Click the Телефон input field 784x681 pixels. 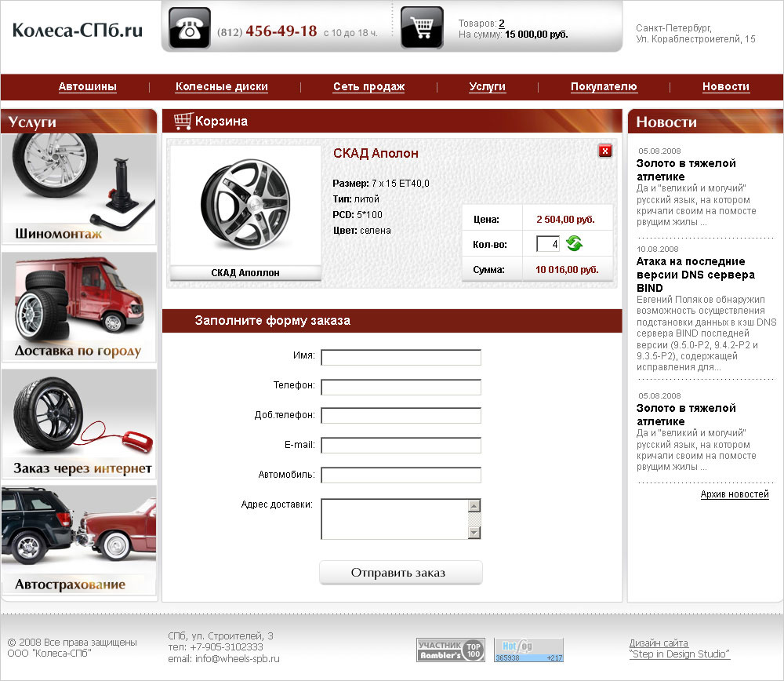[x=401, y=387]
